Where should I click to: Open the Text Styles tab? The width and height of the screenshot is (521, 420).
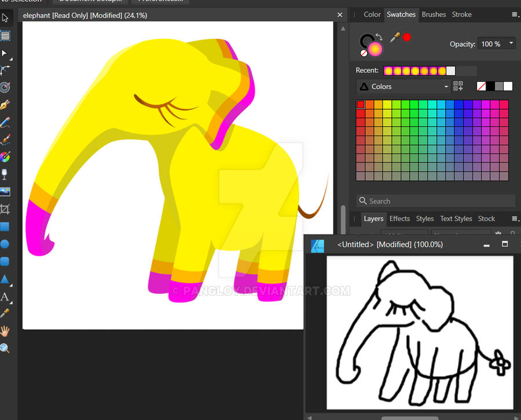[456, 219]
